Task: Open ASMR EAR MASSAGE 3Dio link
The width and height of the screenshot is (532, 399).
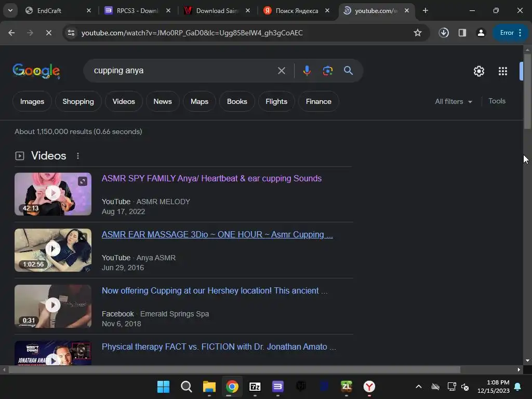Action: pyautogui.click(x=217, y=234)
